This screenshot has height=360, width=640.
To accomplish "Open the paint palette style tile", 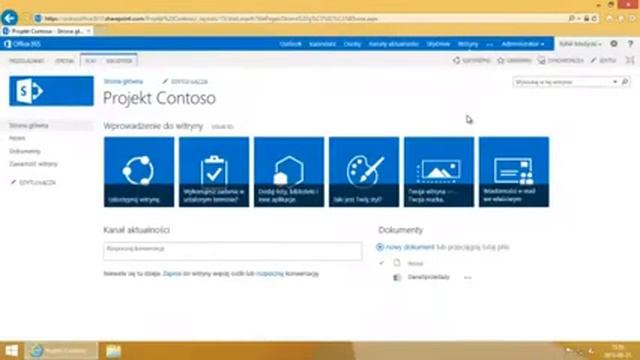I will point(364,172).
